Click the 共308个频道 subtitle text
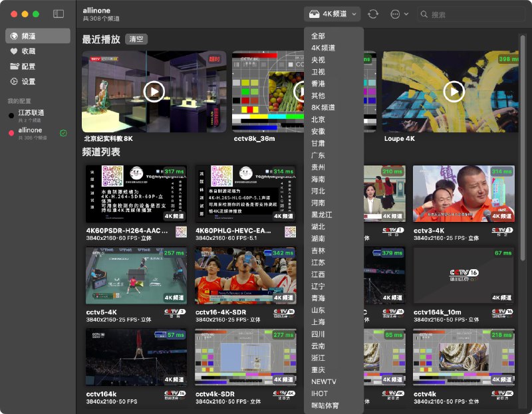This screenshot has height=414, width=532. point(101,19)
